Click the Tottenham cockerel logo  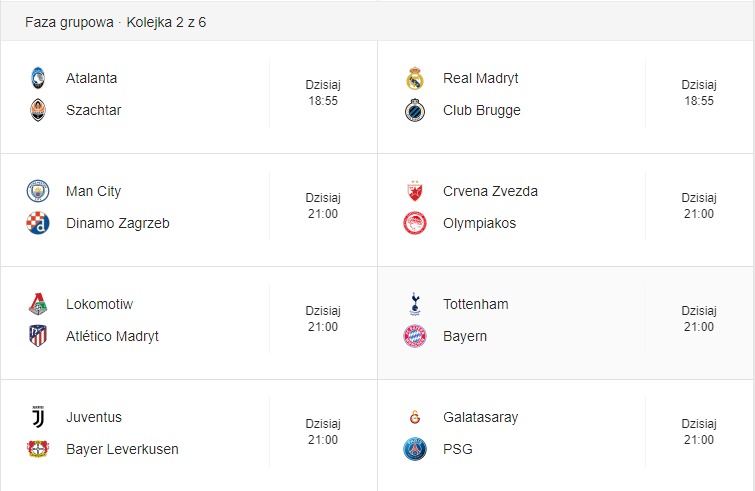415,304
